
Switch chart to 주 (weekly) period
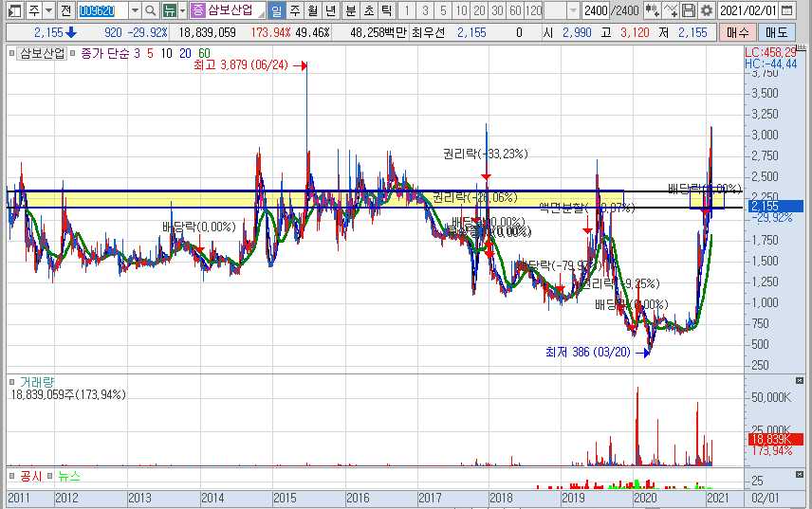294,10
